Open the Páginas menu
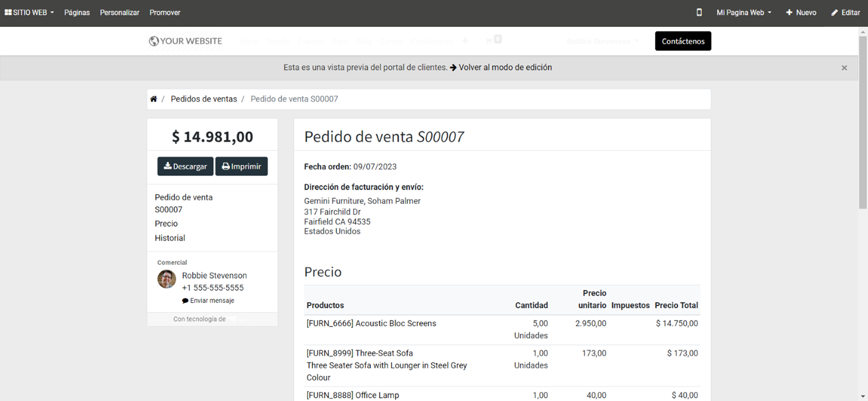 [77, 13]
